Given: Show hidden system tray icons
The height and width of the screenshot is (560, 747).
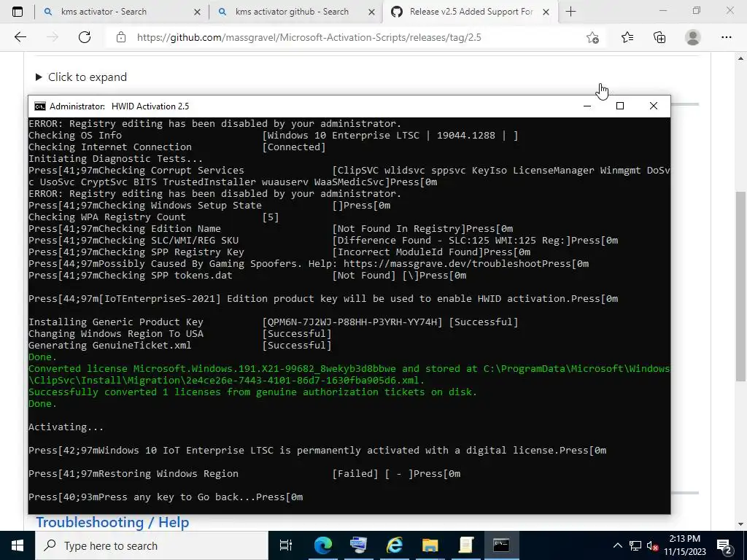Looking at the screenshot, I should 617,545.
